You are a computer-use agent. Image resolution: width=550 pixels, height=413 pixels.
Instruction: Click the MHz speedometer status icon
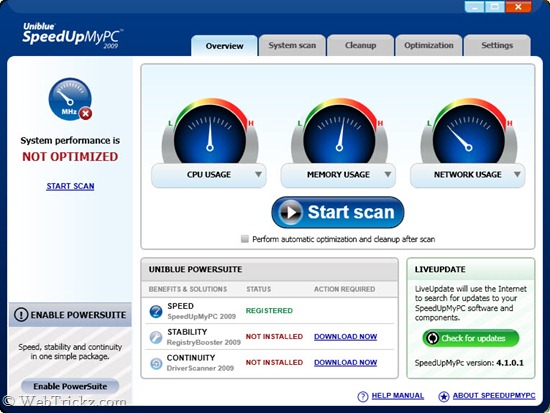(x=70, y=99)
